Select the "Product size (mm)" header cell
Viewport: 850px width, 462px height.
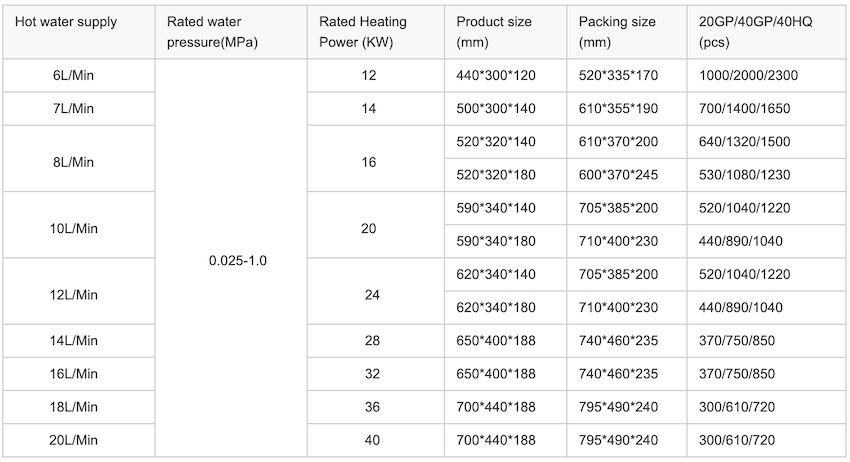click(494, 33)
